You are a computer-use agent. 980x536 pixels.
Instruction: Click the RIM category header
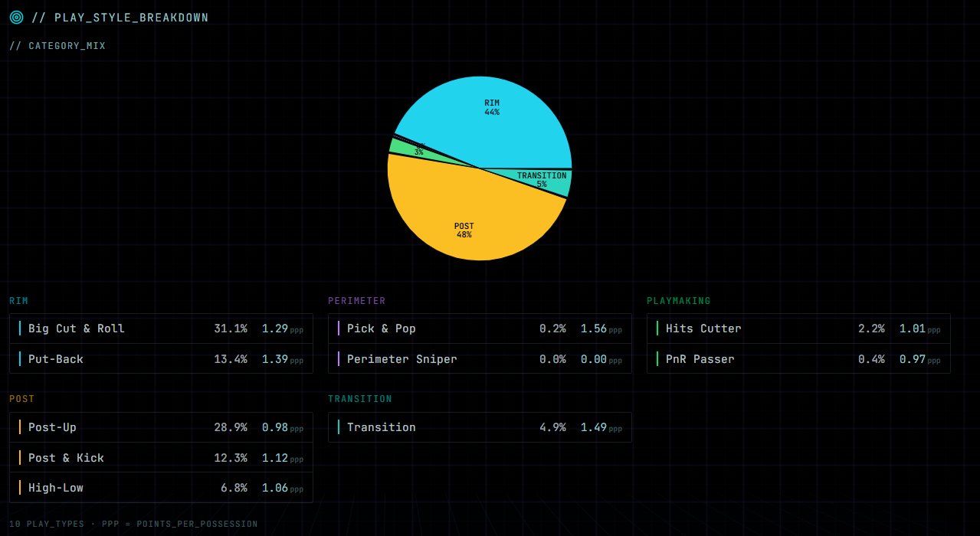(x=18, y=301)
